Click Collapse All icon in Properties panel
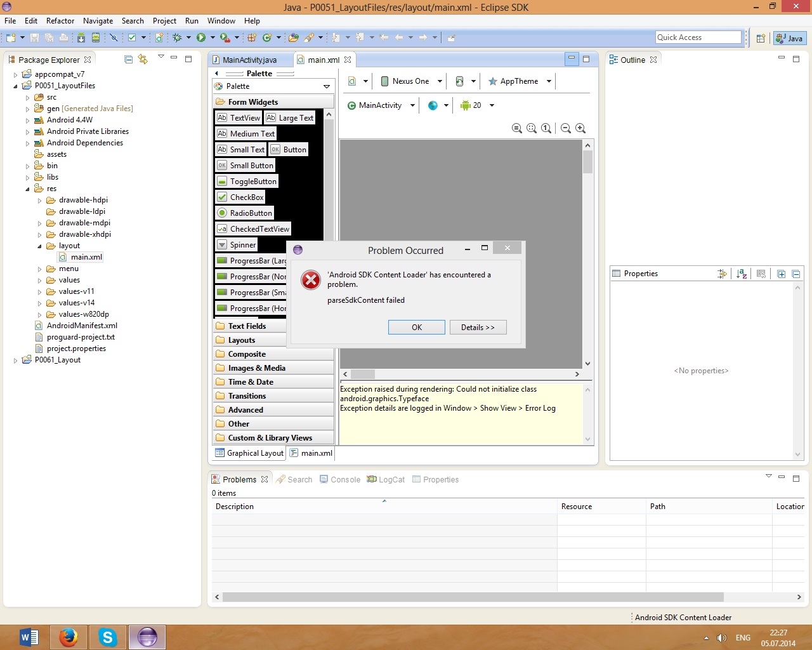This screenshot has height=650, width=812. tap(796, 274)
